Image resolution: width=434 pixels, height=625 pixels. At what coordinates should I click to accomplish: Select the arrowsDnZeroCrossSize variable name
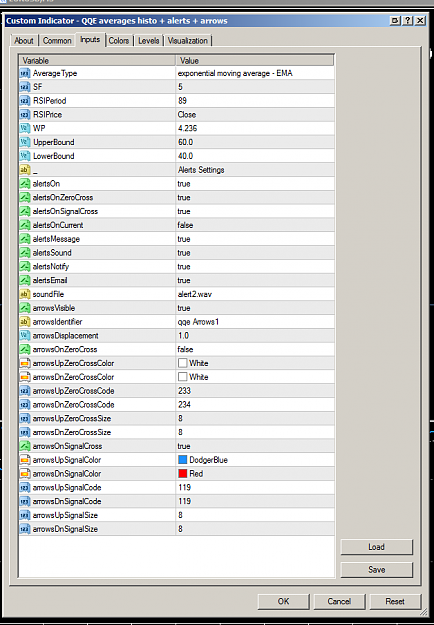pyautogui.click(x=72, y=432)
